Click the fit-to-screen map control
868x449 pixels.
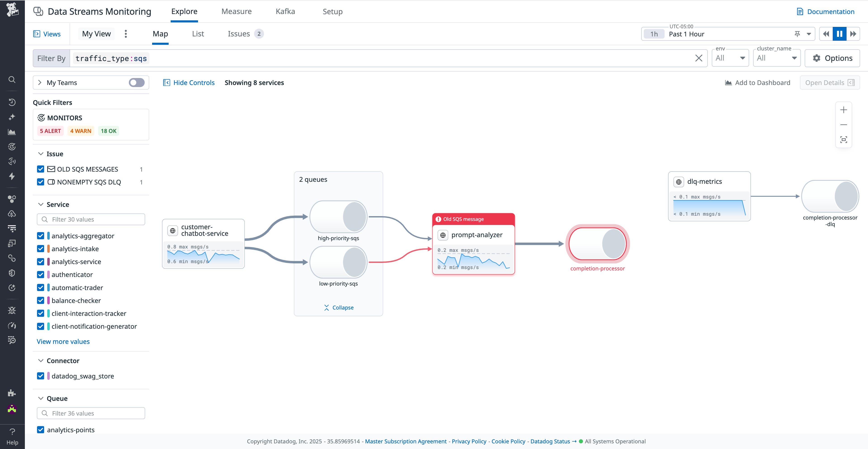click(844, 139)
